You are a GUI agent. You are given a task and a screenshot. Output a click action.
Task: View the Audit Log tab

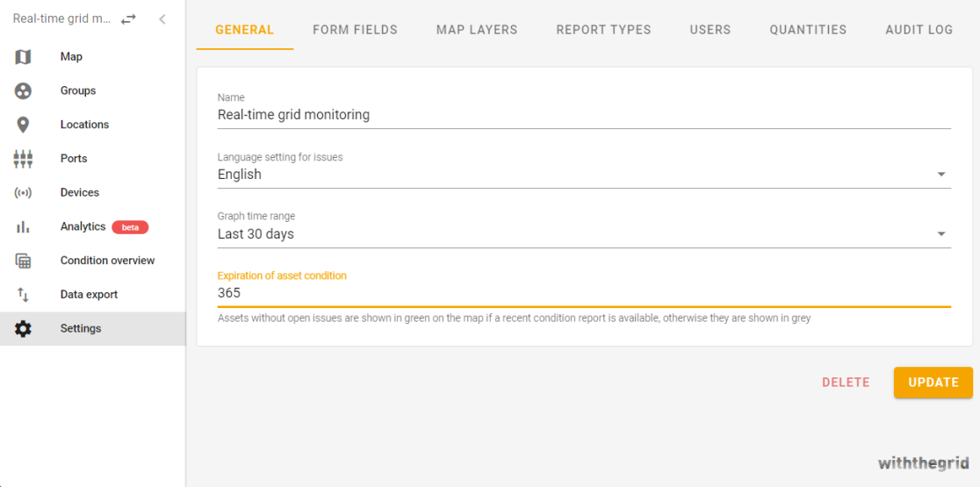919,29
